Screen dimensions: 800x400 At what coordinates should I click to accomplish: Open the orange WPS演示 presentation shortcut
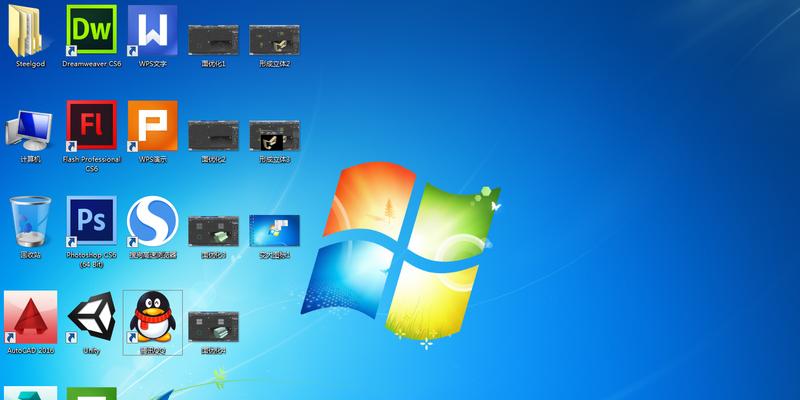153,126
